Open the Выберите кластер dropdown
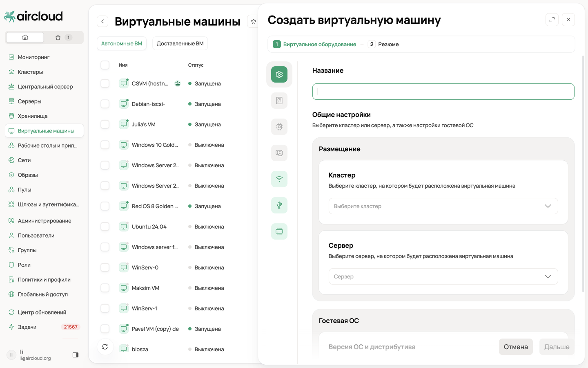588x368 pixels. pos(443,206)
